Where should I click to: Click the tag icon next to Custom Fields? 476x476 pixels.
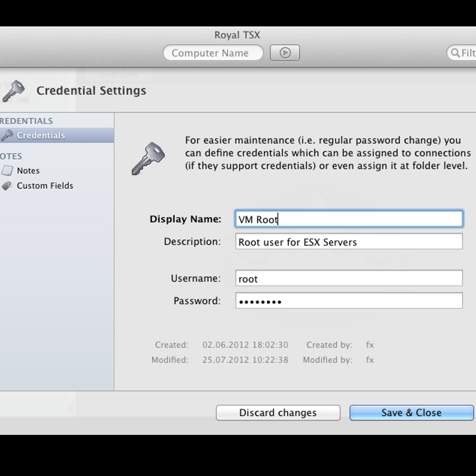pyautogui.click(x=7, y=186)
